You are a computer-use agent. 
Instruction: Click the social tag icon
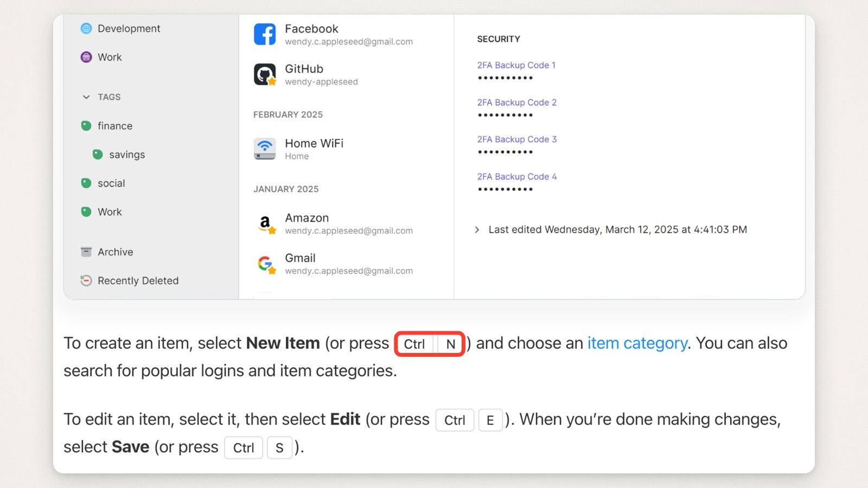point(86,183)
